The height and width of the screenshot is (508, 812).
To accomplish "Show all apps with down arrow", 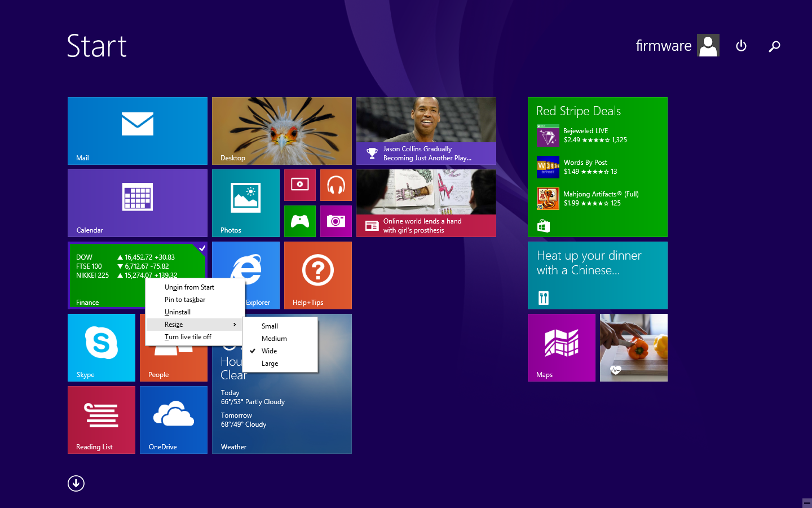I will [76, 484].
